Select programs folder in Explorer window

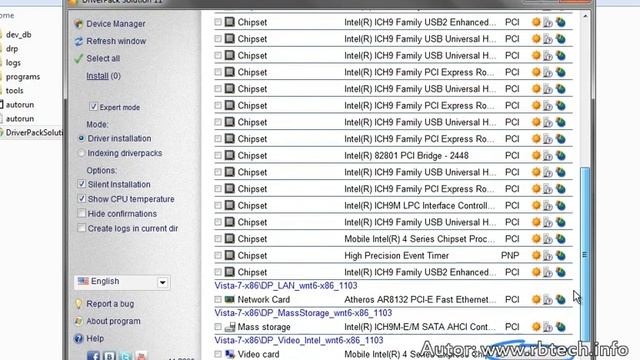22,76
